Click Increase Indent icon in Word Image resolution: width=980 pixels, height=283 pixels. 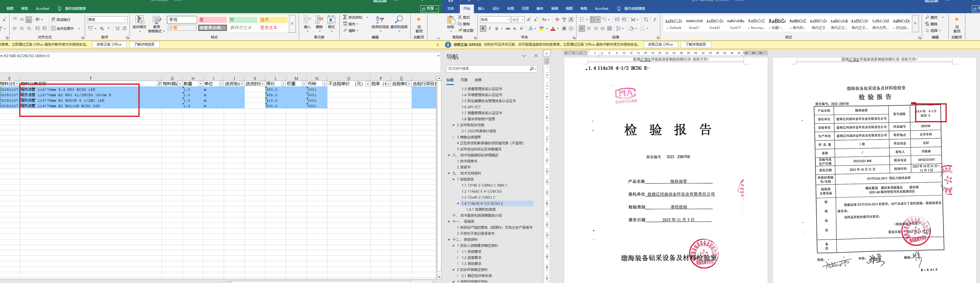click(624, 20)
